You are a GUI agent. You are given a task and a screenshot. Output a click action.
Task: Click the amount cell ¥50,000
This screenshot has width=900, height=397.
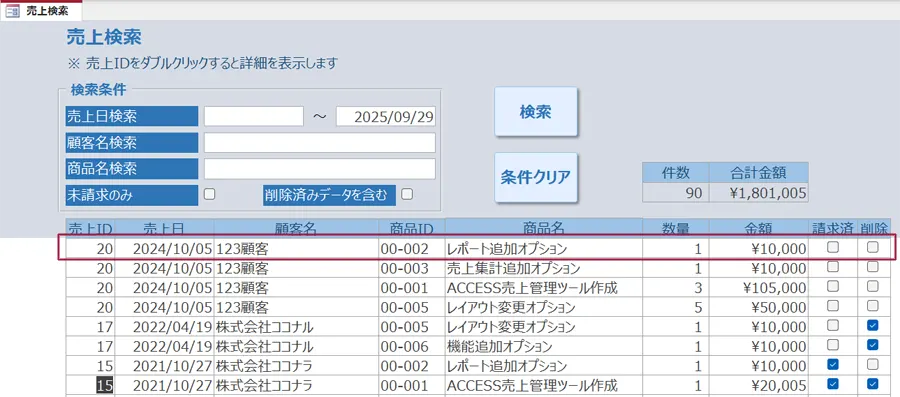[759, 308]
